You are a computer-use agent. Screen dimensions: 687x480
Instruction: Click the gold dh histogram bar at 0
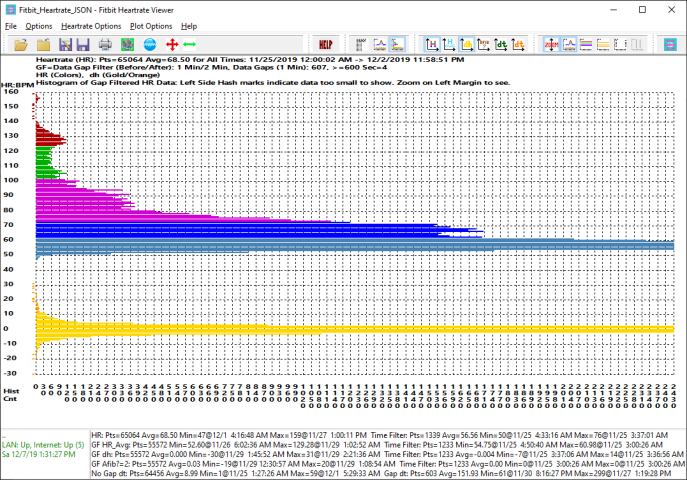click(355, 329)
